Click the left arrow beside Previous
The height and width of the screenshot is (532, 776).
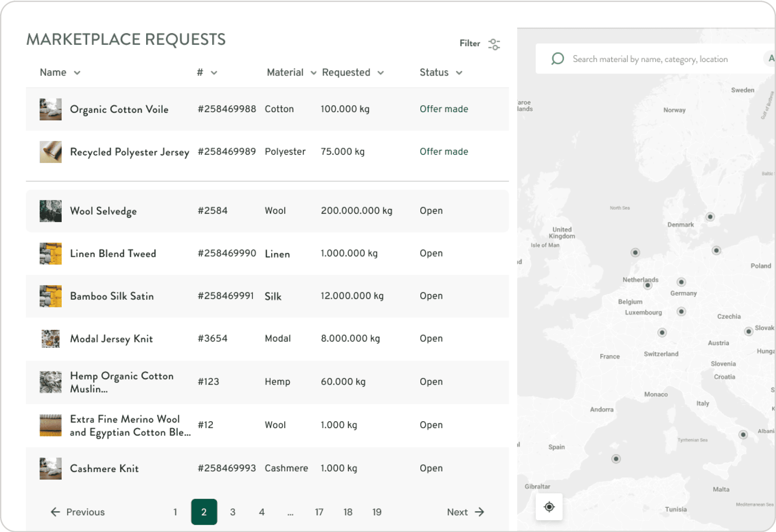point(55,512)
